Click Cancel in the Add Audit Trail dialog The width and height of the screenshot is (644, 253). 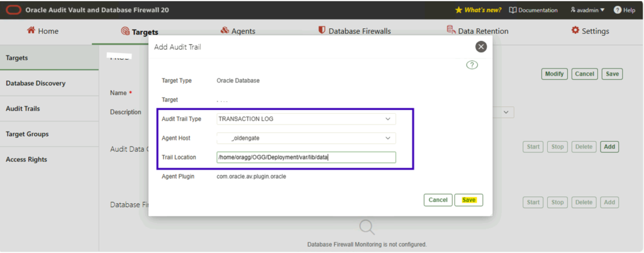pos(438,200)
